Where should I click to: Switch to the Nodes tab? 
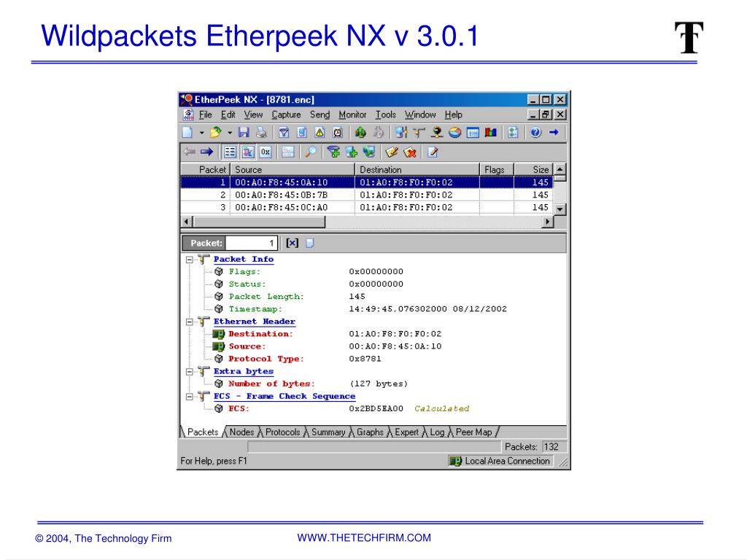pos(241,432)
